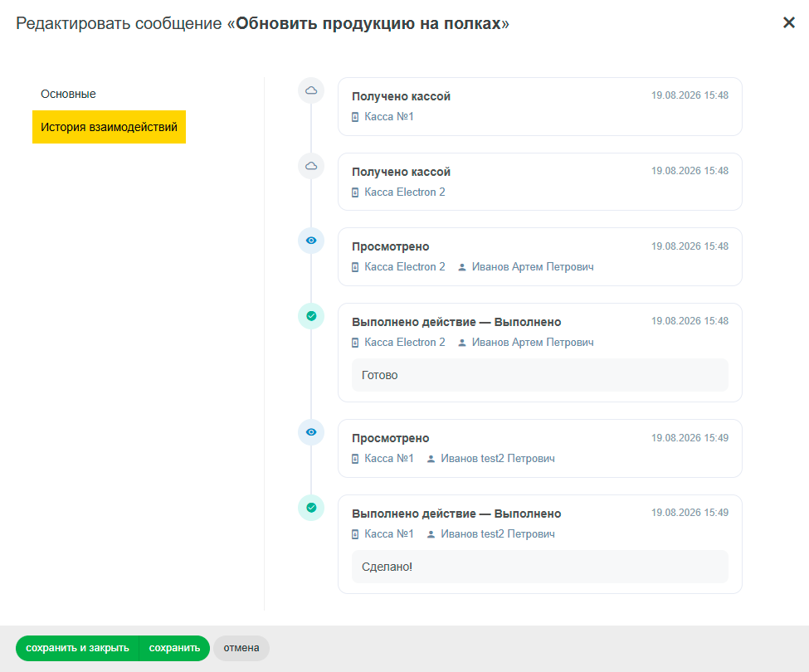Click сохранить и закрыть button
The image size is (809, 672).
click(77, 648)
